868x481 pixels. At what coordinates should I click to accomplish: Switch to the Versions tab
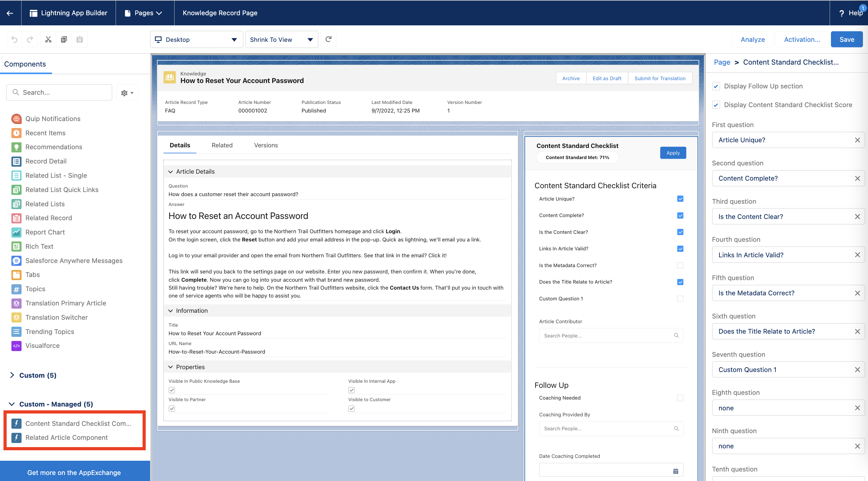coord(265,145)
